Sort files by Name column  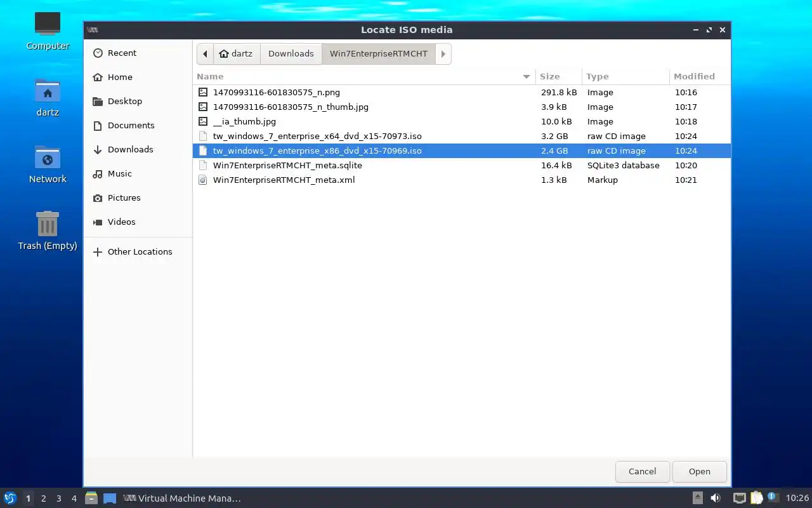coord(364,77)
